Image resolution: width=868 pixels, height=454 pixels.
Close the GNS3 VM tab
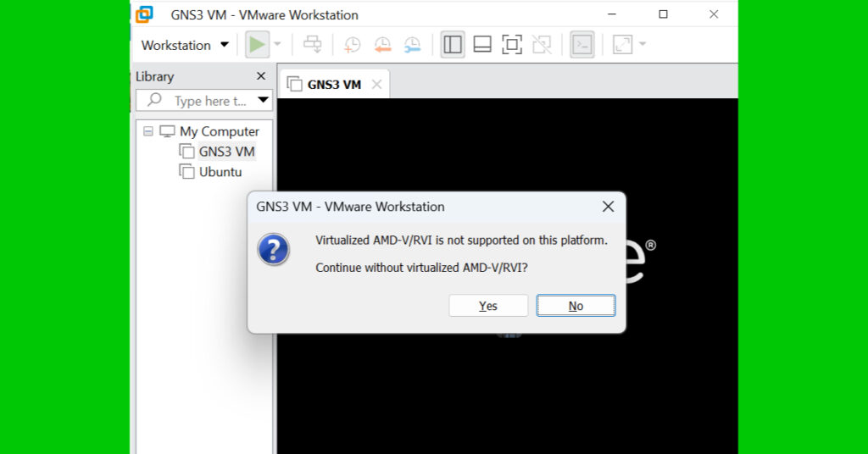(x=376, y=85)
